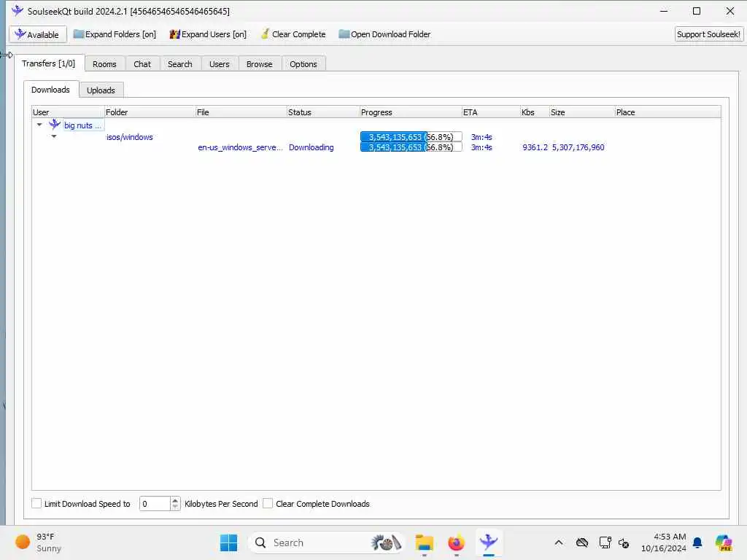Viewport: 747px width, 560px height.
Task: Open the network status tray icon
Action: pyautogui.click(x=605, y=542)
